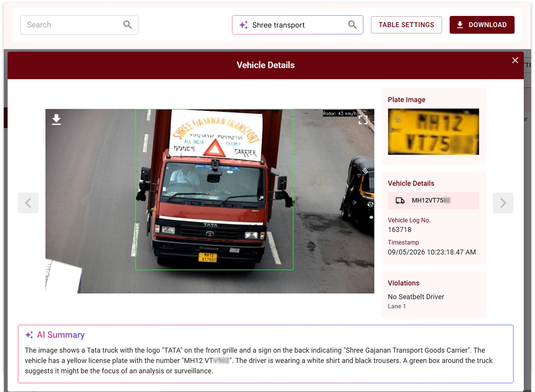Close the Vehicle Details dialog
The height and width of the screenshot is (392, 535).
click(x=515, y=60)
